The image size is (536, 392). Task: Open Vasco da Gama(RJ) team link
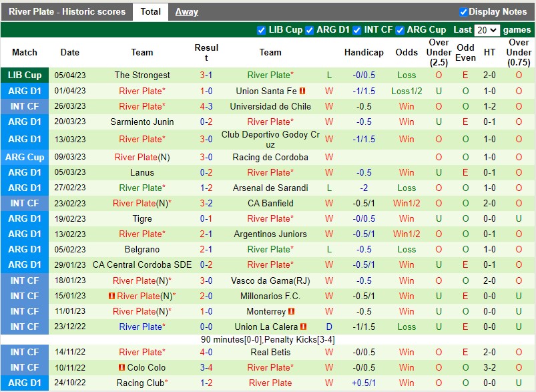click(270, 281)
